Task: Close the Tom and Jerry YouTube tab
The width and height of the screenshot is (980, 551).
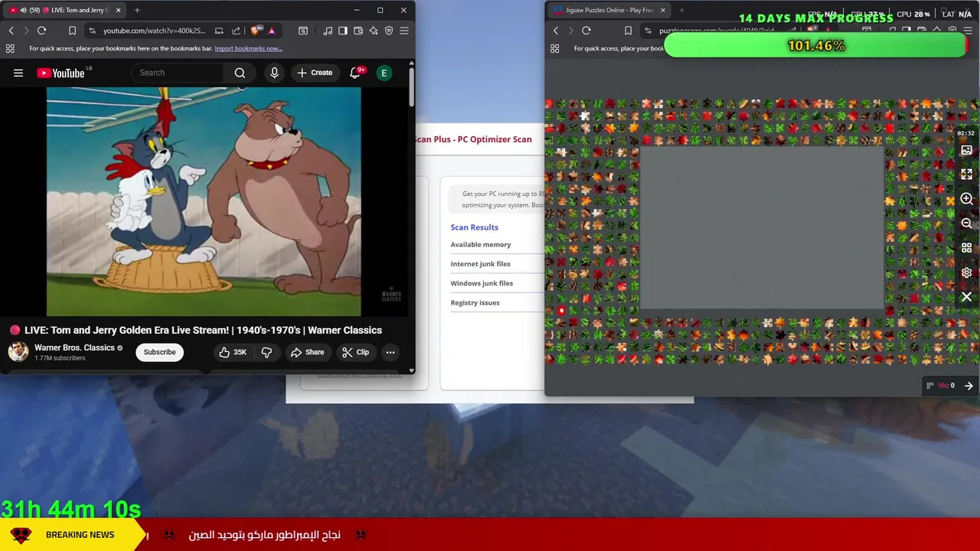Action: [x=119, y=10]
